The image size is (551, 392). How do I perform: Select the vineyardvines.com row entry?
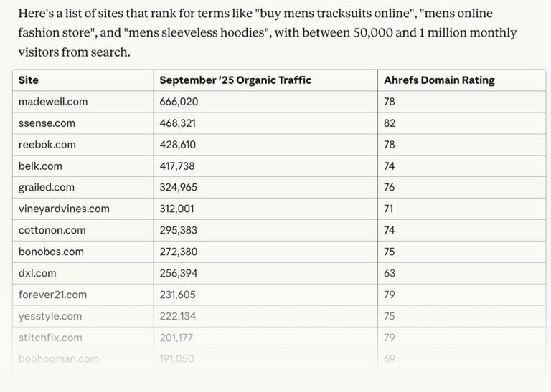pos(64,209)
